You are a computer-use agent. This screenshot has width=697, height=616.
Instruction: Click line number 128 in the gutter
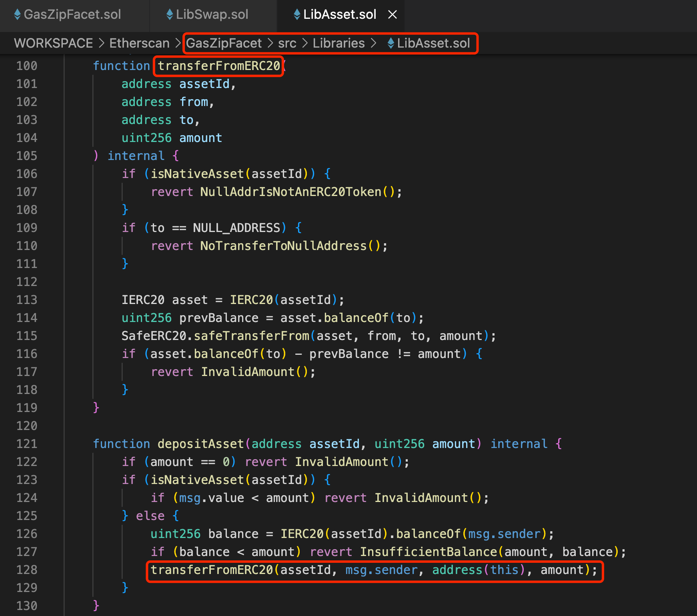click(27, 570)
